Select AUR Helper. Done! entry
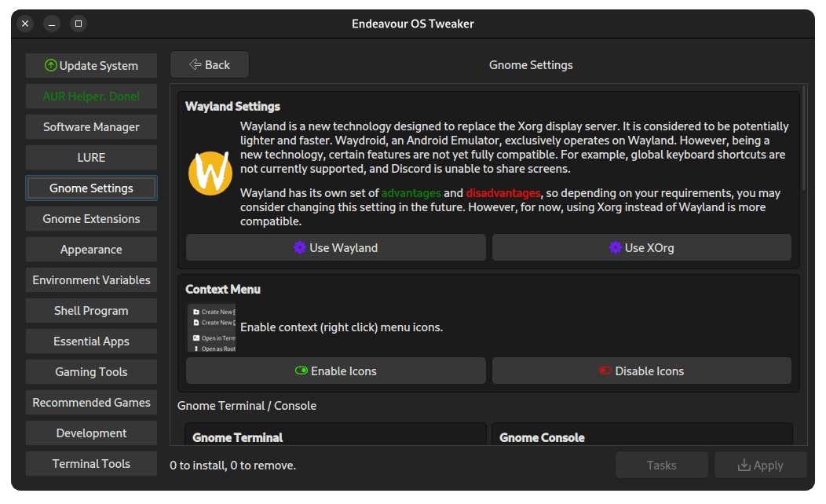Image resolution: width=826 pixels, height=504 pixels. tap(91, 97)
